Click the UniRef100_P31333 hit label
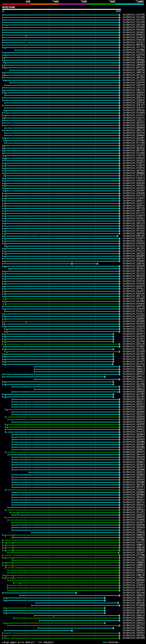 point(134,53)
